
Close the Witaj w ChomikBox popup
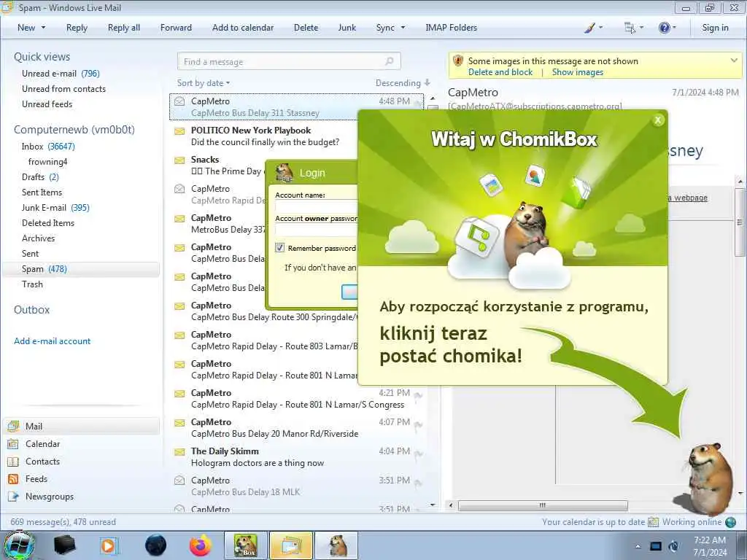(658, 120)
